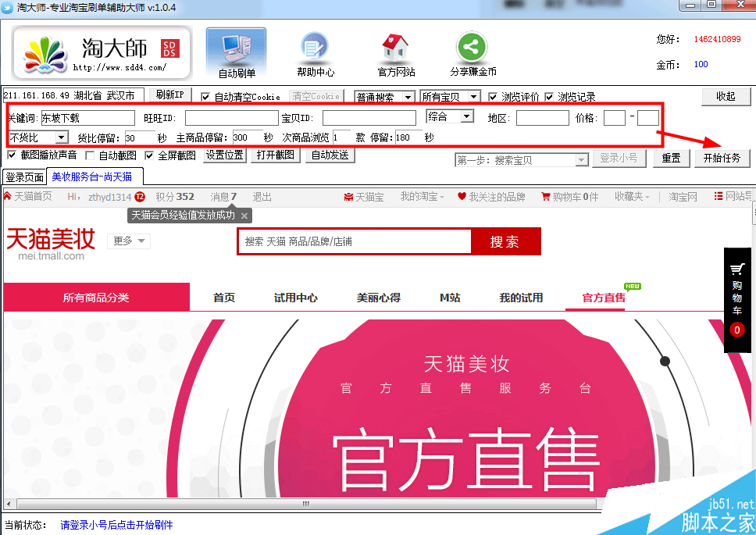Viewport: 756px width, 535px height.
Task: Click the horizontal scrollbar left arrow
Action: point(8,505)
